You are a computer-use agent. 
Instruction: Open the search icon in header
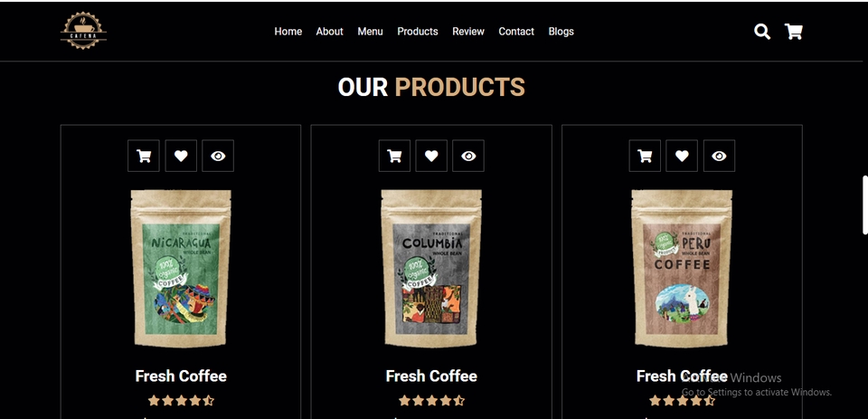click(x=761, y=32)
